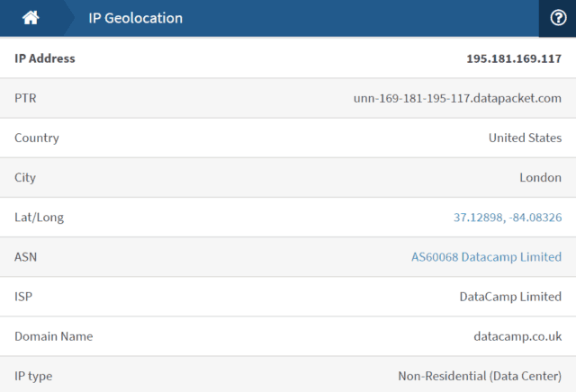Select the London city value
Image resolution: width=576 pixels, height=392 pixels.
(x=540, y=177)
